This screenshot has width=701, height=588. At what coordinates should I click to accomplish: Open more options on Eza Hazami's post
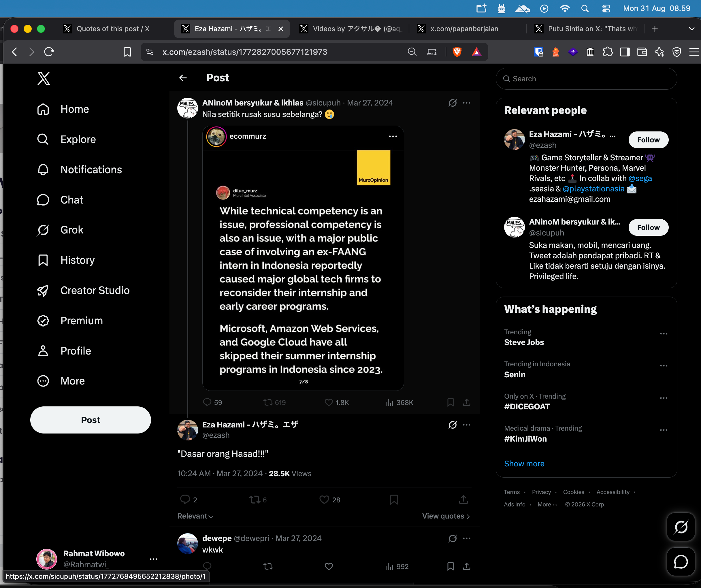pos(467,425)
